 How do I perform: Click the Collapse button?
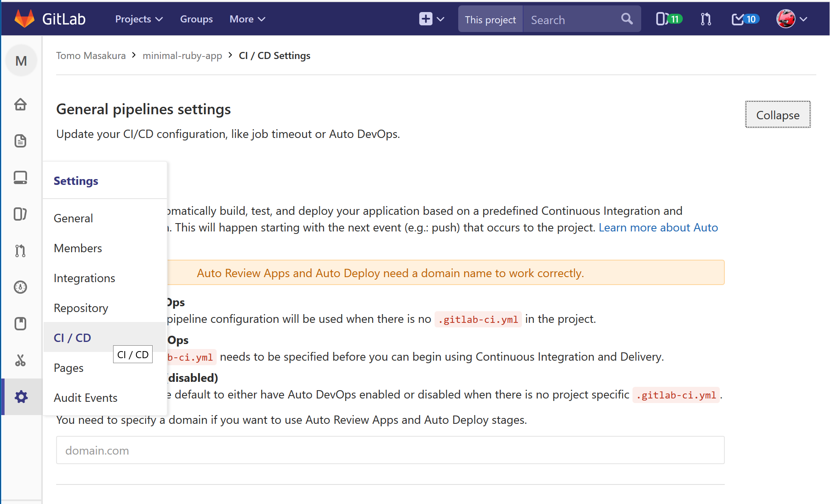[x=777, y=115]
